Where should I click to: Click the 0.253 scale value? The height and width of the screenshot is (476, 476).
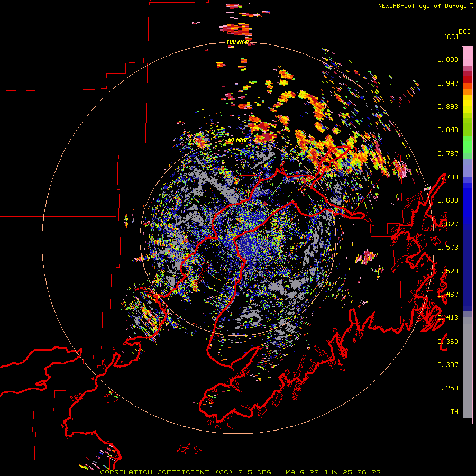(x=448, y=388)
